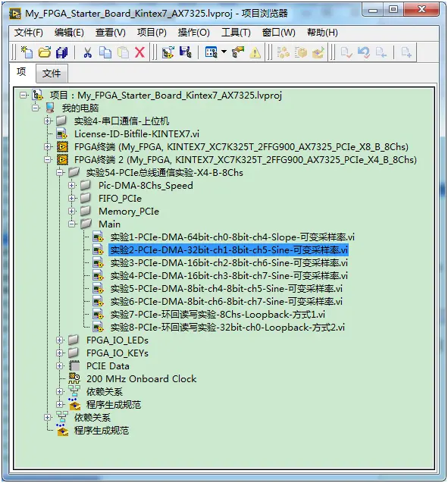Collapse the FPGA终端 2 target
This screenshot has height=483, width=448.
[48, 159]
